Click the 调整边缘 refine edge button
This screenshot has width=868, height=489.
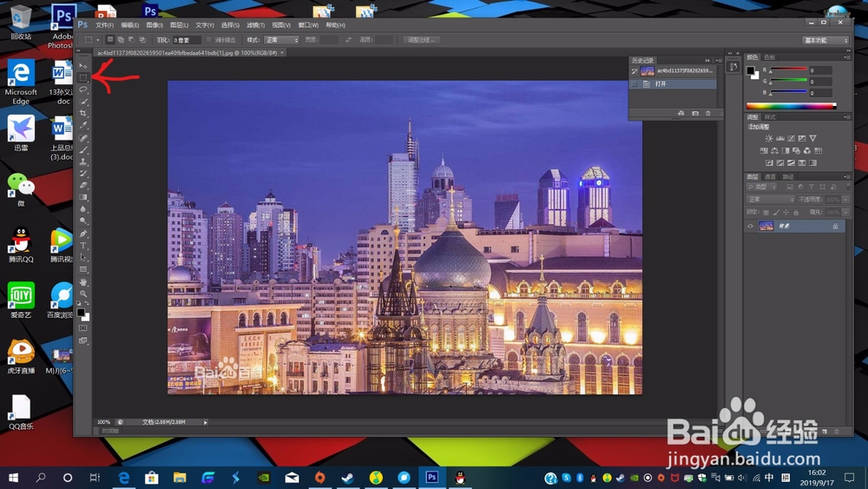(421, 40)
